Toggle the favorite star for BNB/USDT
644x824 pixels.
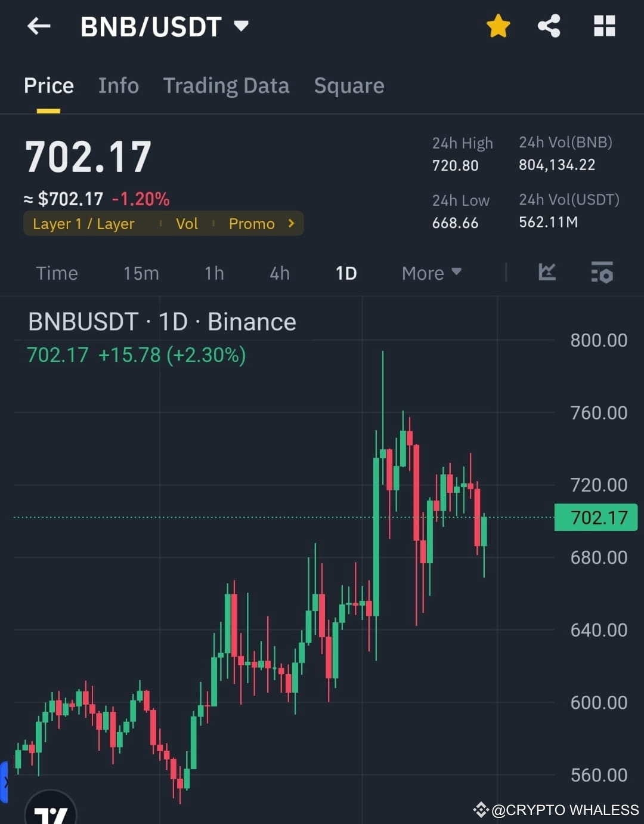coord(498,26)
